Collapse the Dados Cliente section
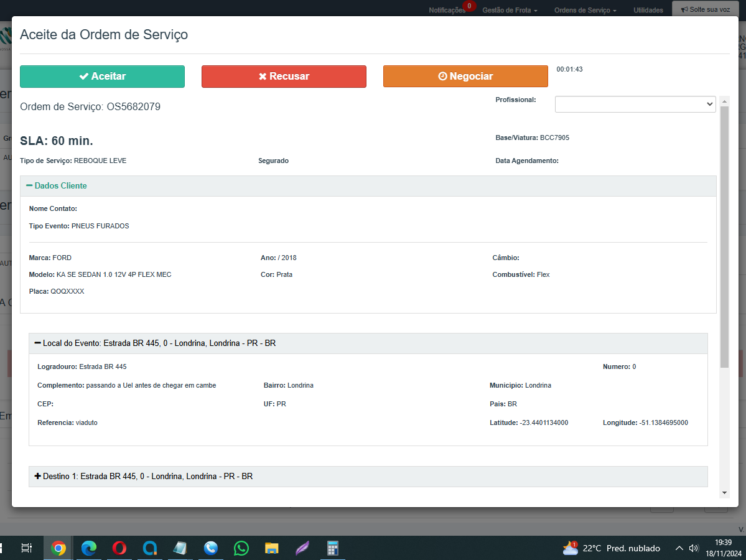This screenshot has height=560, width=746. pyautogui.click(x=57, y=185)
